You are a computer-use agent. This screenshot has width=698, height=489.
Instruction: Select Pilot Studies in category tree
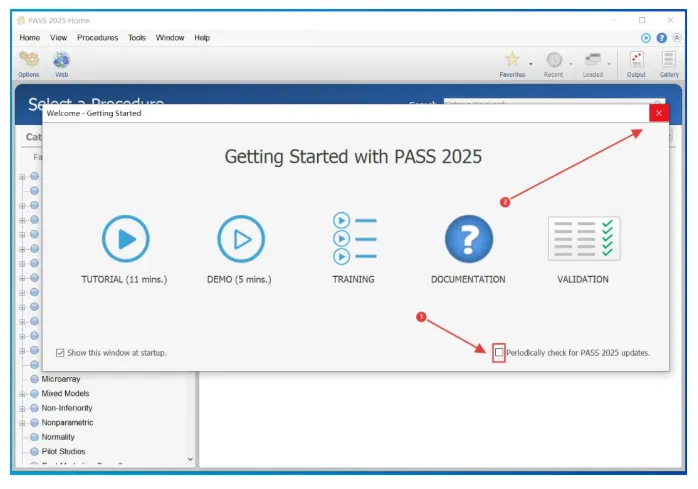63,451
